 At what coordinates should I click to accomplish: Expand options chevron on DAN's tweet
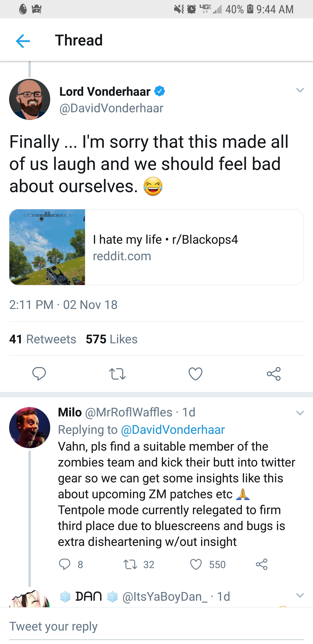(x=300, y=595)
